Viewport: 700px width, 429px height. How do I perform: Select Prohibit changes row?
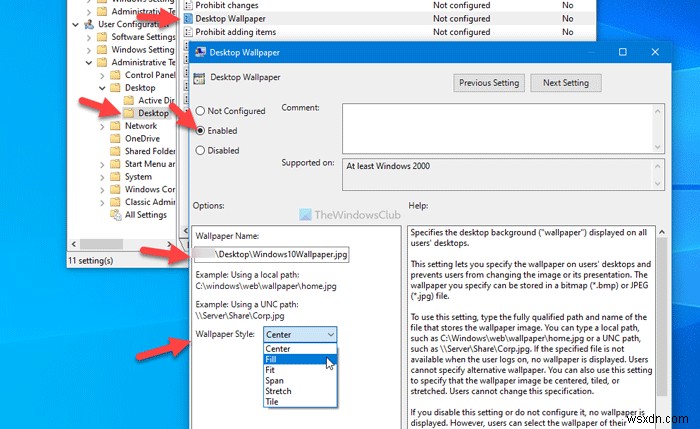389,5
